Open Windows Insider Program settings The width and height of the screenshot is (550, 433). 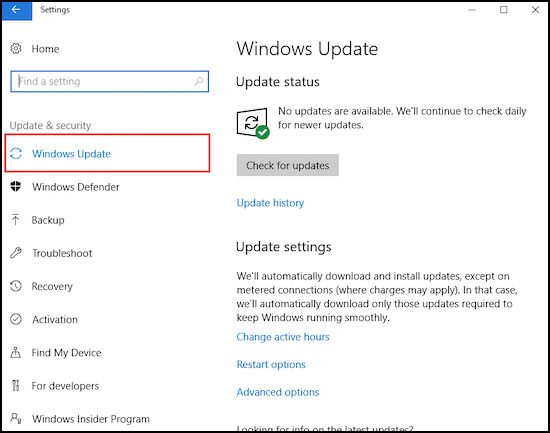click(91, 419)
